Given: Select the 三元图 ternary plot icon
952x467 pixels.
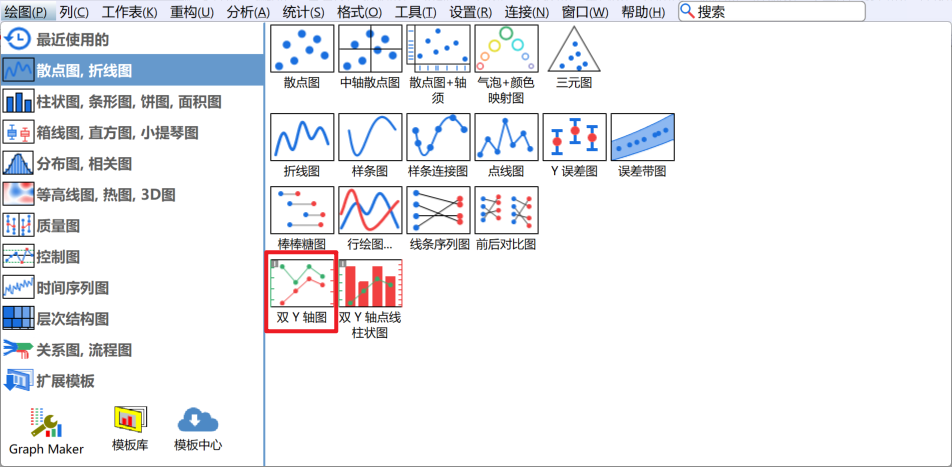Looking at the screenshot, I should pyautogui.click(x=573, y=50).
